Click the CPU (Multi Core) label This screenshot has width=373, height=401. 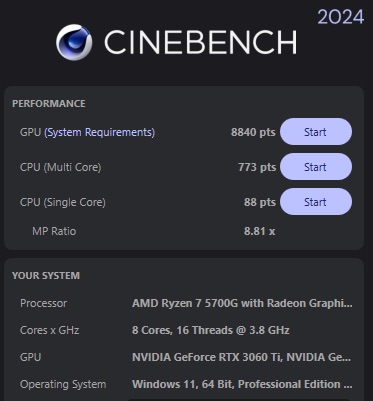[60, 167]
